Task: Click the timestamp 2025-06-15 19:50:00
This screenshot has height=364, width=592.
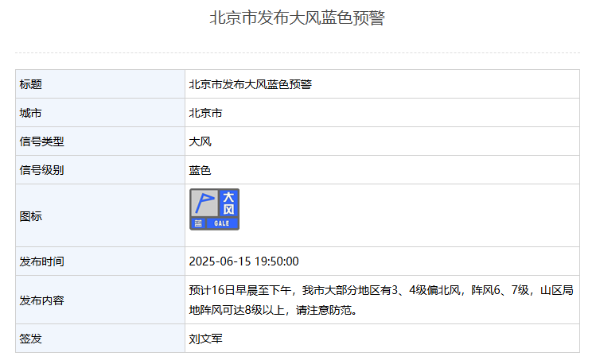Action: point(244,261)
